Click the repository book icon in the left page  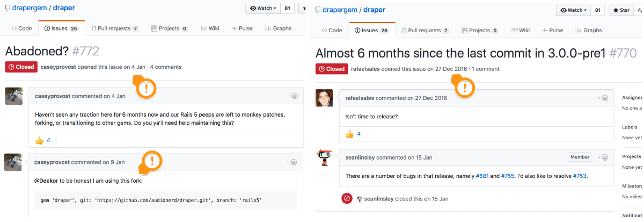coord(8,9)
